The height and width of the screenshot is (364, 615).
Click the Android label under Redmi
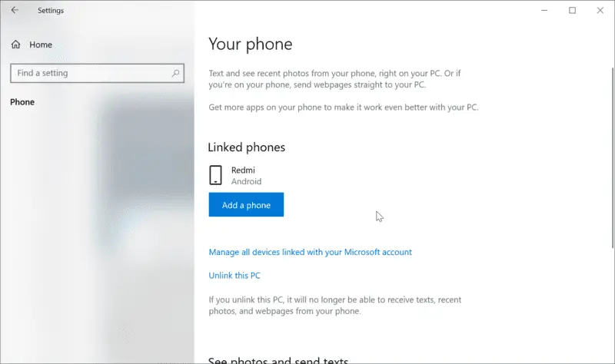pos(246,181)
